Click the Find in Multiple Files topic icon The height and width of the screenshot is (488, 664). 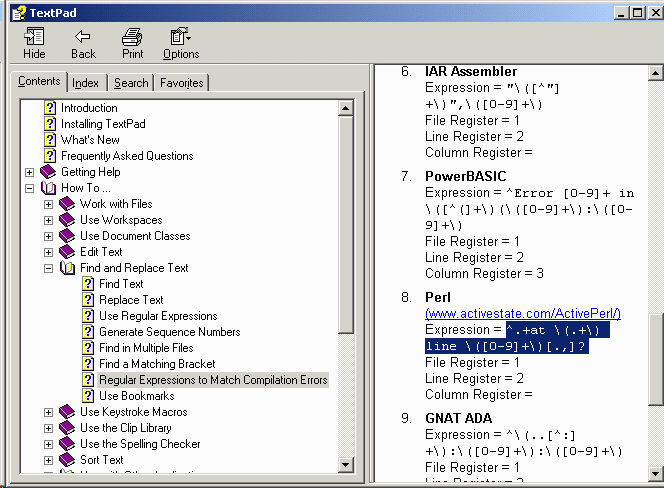(88, 348)
